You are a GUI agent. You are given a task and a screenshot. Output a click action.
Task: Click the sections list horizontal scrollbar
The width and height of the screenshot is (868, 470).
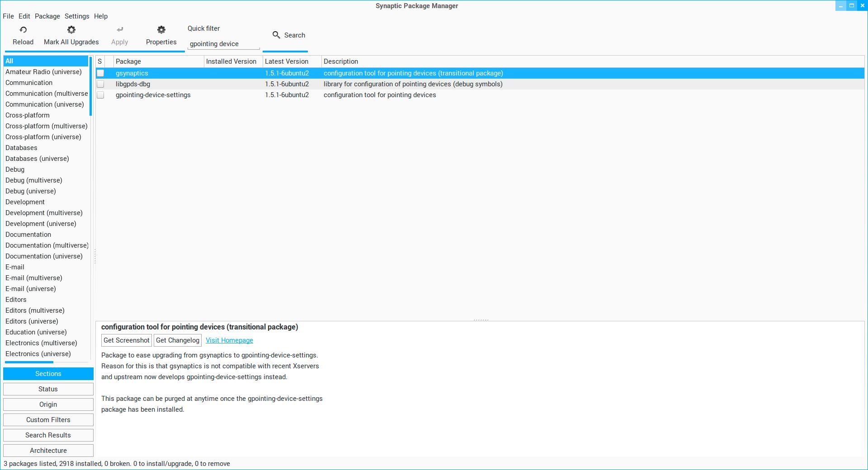(29, 362)
